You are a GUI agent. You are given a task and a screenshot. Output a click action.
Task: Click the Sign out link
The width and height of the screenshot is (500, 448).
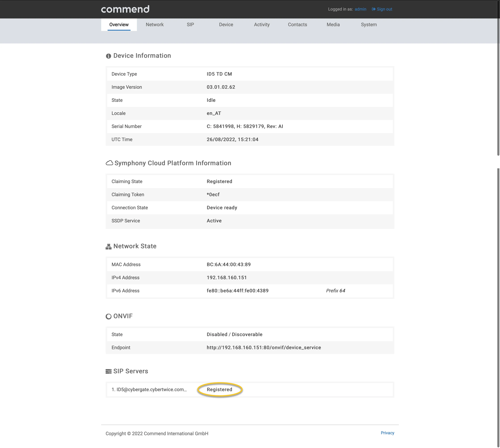384,9
